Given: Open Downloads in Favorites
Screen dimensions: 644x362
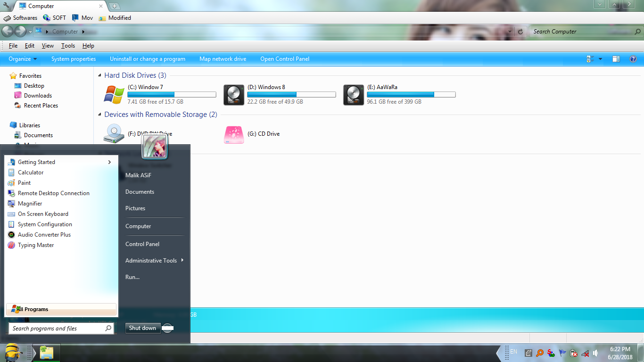Looking at the screenshot, I should point(38,96).
